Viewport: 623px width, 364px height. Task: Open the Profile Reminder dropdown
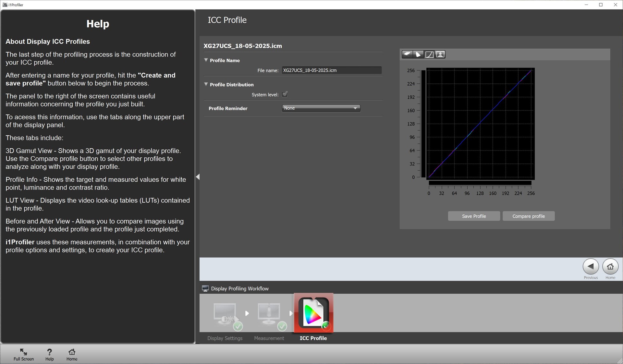tap(321, 108)
